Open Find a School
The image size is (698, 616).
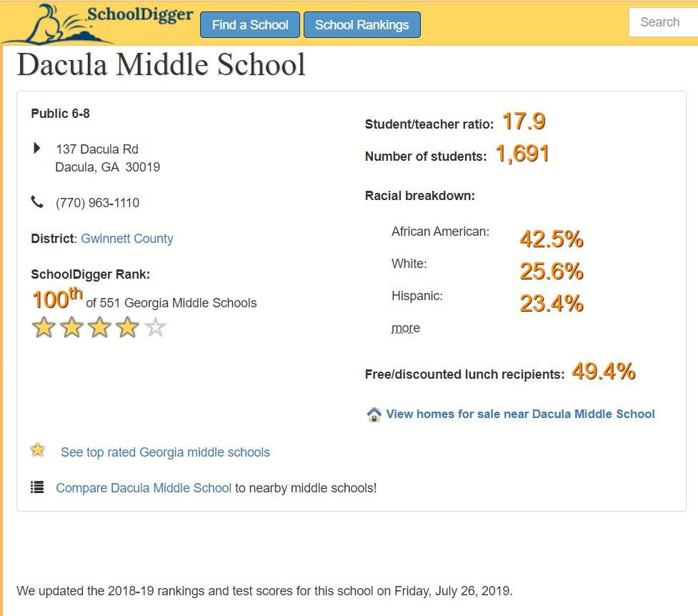pyautogui.click(x=249, y=24)
